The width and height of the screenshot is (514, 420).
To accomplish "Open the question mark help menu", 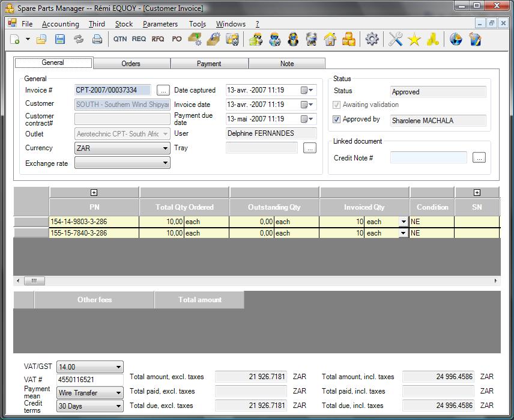I will 258,24.
